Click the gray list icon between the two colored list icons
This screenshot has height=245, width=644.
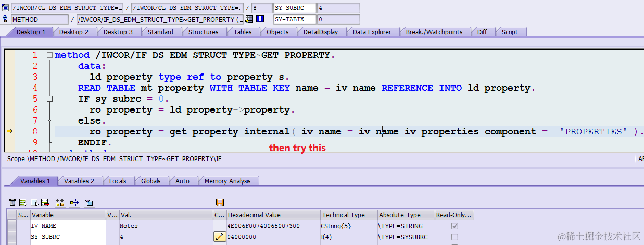34,202
